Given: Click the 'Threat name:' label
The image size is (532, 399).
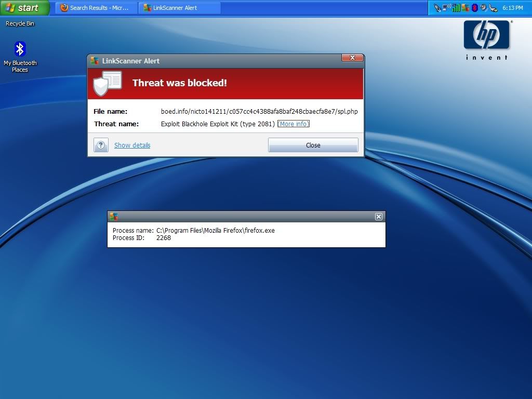Looking at the screenshot, I should [x=116, y=124].
